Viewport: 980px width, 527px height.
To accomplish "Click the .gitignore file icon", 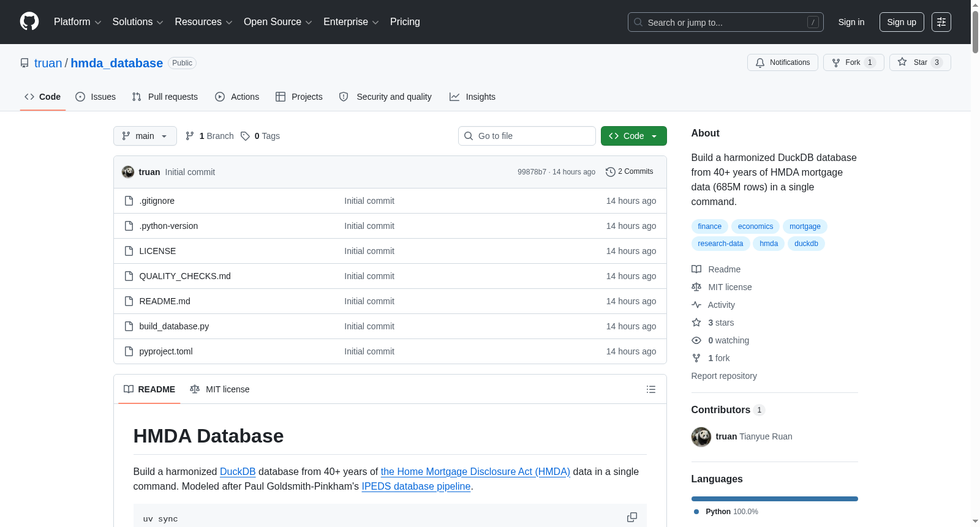I will coord(129,201).
